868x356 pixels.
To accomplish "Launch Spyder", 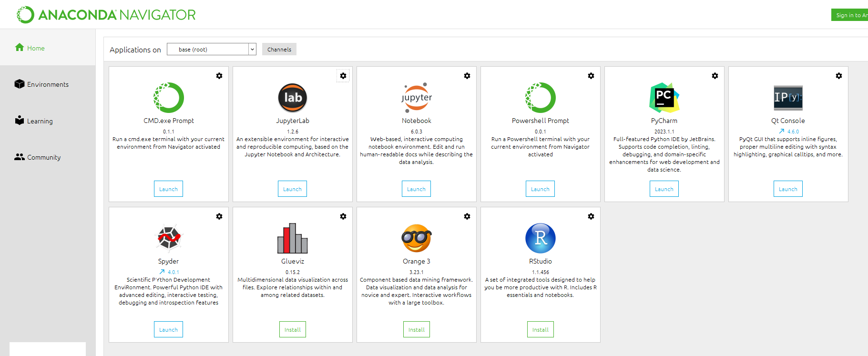I will click(x=168, y=329).
